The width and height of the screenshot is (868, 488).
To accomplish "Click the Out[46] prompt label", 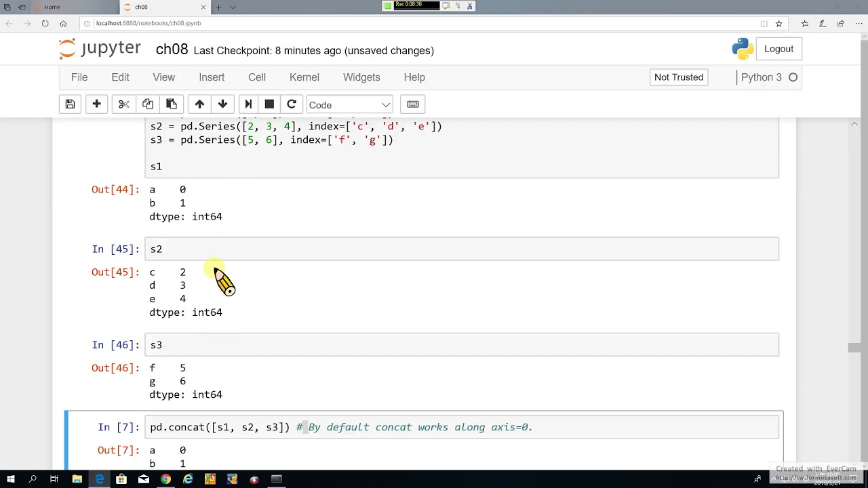I will pyautogui.click(x=115, y=368).
